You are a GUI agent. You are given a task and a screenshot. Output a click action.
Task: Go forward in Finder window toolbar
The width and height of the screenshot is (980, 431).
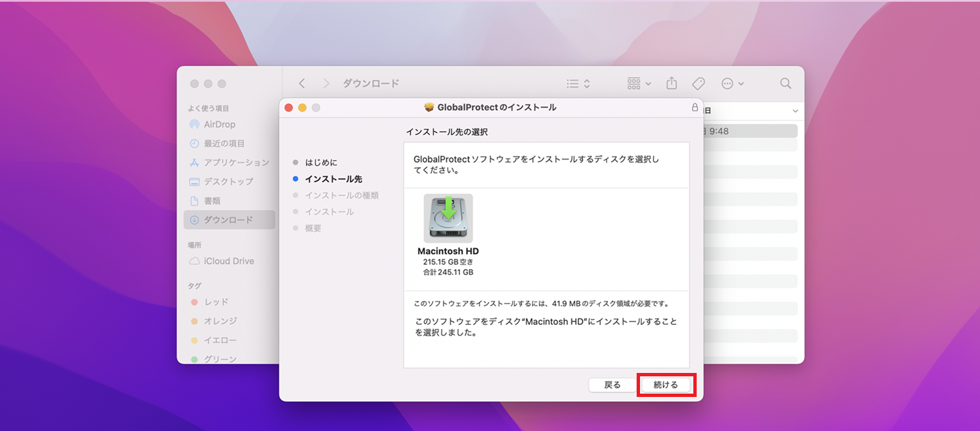(x=326, y=83)
